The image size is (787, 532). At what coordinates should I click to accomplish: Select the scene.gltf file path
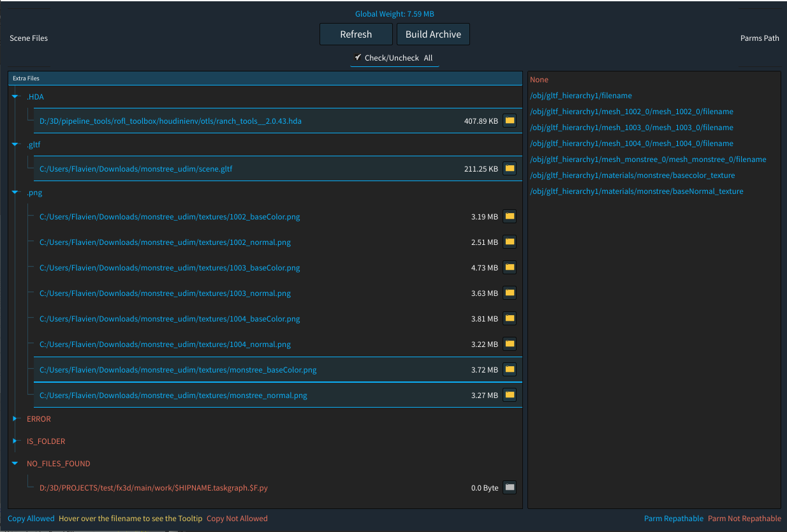(x=136, y=169)
